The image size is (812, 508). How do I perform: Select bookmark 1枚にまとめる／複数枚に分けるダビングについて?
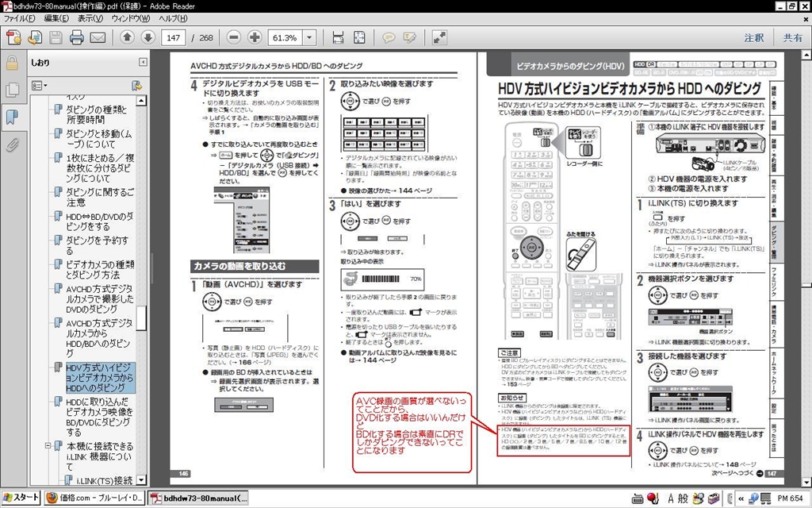[x=100, y=168]
